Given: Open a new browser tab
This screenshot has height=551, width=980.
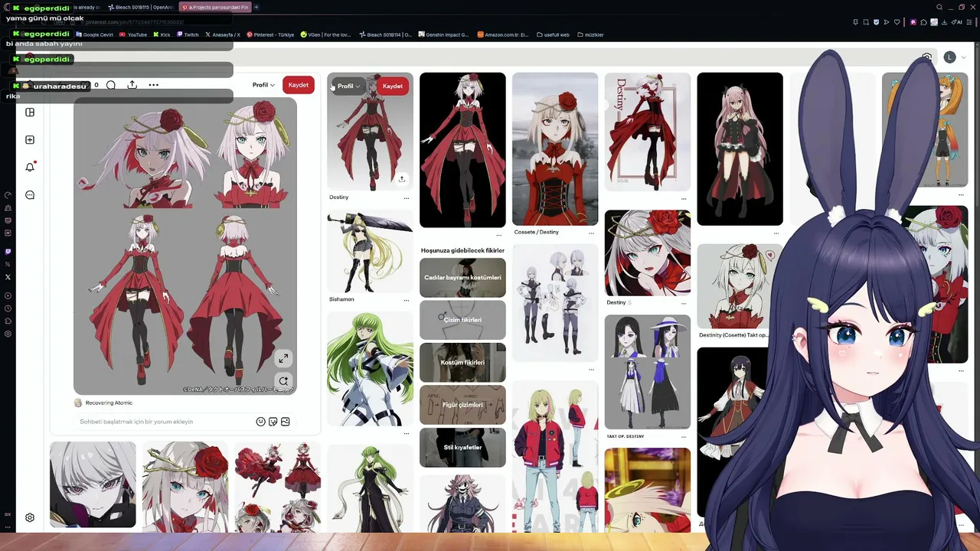Looking at the screenshot, I should click(x=256, y=7).
